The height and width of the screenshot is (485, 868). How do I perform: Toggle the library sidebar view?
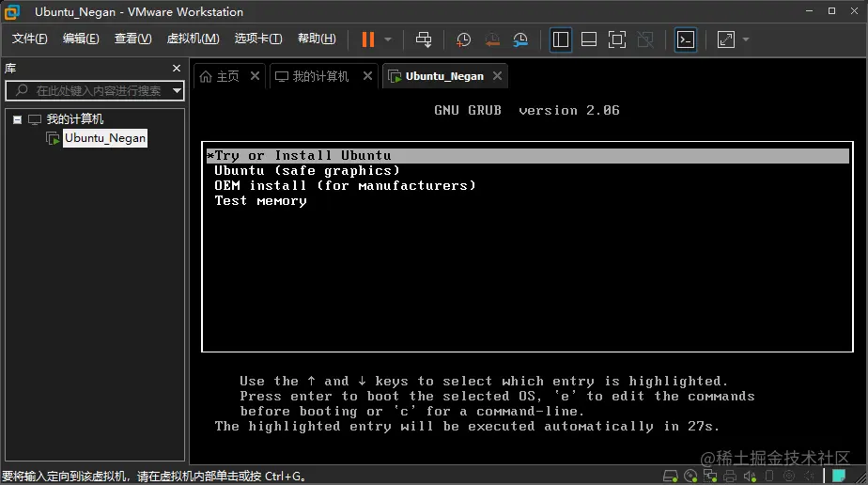560,39
